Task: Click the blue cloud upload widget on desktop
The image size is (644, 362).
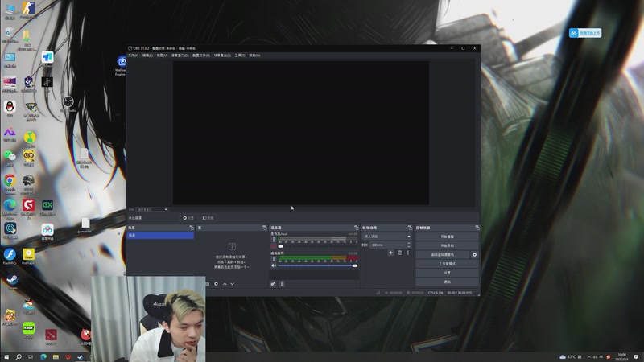Action: pos(585,33)
